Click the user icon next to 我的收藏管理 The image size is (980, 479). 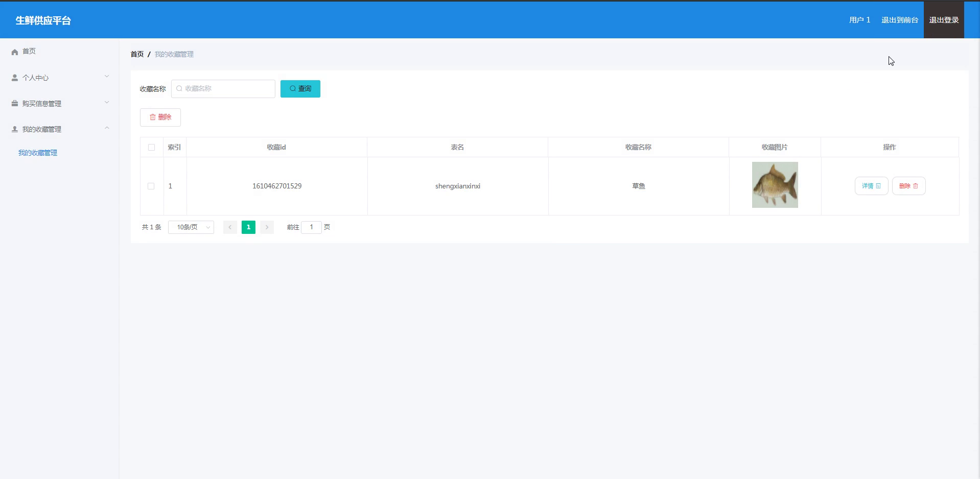[x=15, y=129]
